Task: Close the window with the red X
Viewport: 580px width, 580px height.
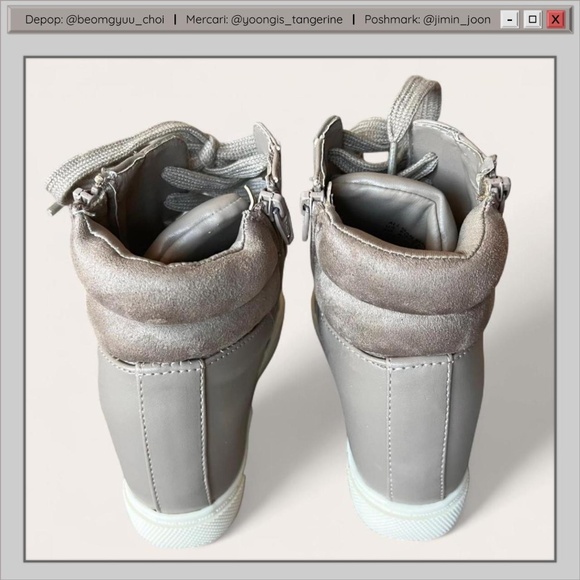Action: pos(556,19)
